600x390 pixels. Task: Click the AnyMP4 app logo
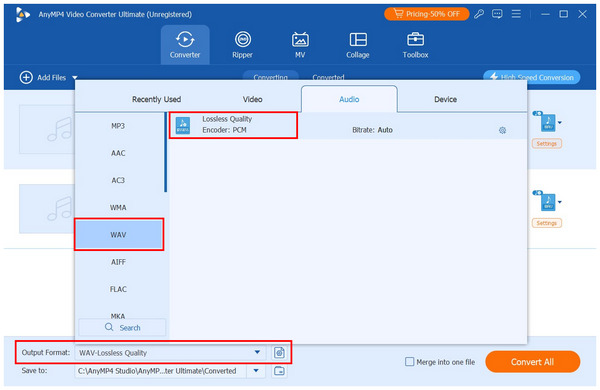pyautogui.click(x=23, y=15)
